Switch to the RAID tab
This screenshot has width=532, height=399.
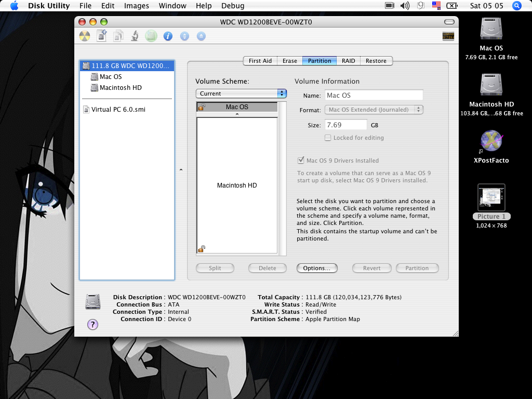click(349, 61)
